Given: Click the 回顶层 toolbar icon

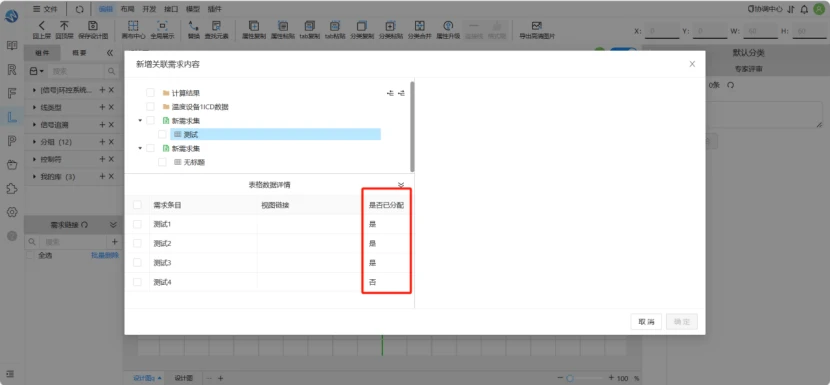Looking at the screenshot, I should pos(64,25).
